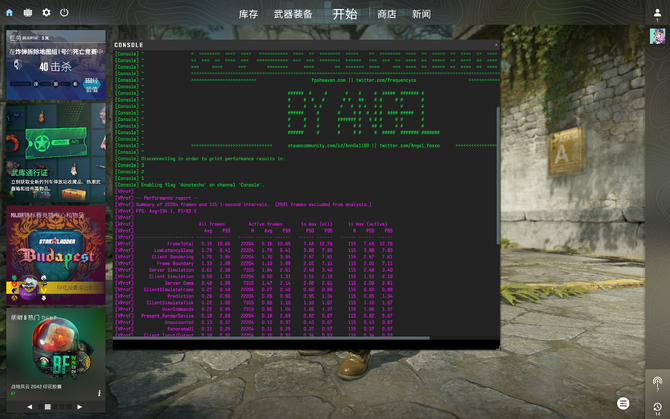This screenshot has width=670, height=419.
Task: Open the 库存 inventory tab
Action: (x=248, y=14)
